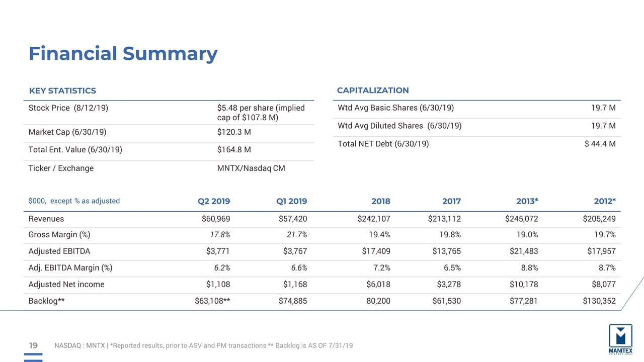Click the Financial Summary title

coord(123,53)
